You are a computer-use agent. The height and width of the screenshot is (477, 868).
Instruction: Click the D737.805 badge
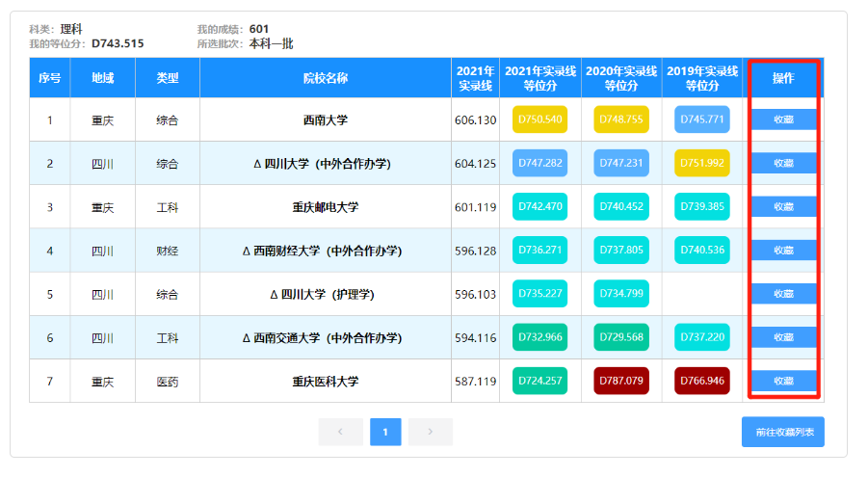click(621, 250)
